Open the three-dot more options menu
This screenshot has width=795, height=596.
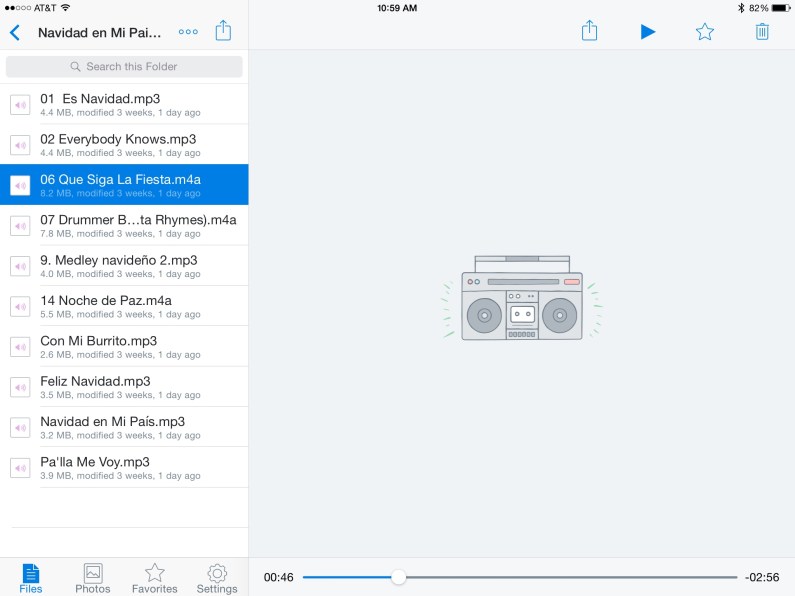point(188,32)
